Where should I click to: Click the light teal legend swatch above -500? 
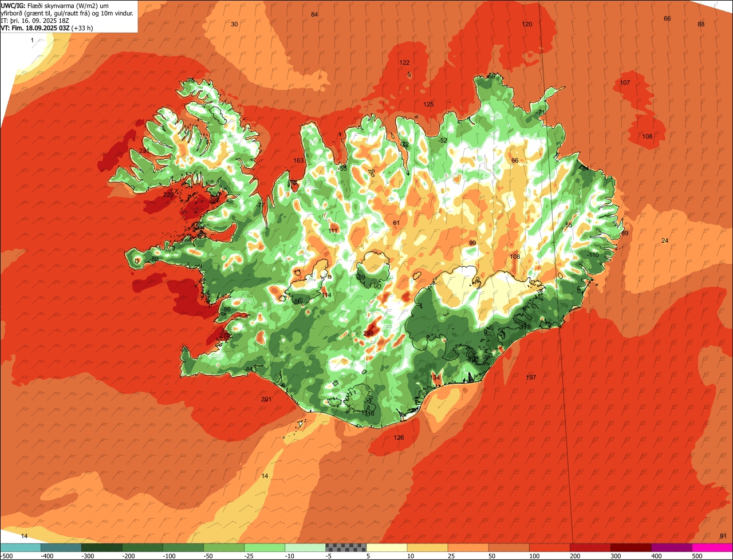(21, 547)
